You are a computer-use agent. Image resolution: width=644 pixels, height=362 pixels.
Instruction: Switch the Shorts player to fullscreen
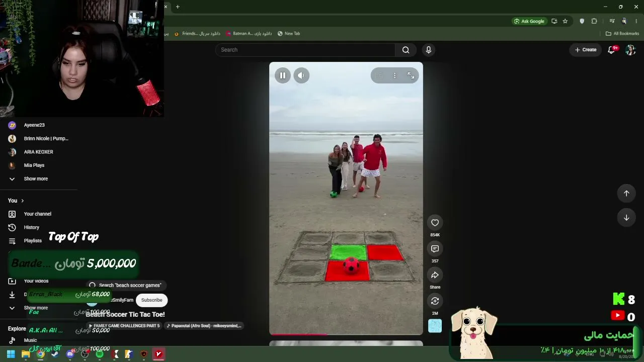coord(411,75)
